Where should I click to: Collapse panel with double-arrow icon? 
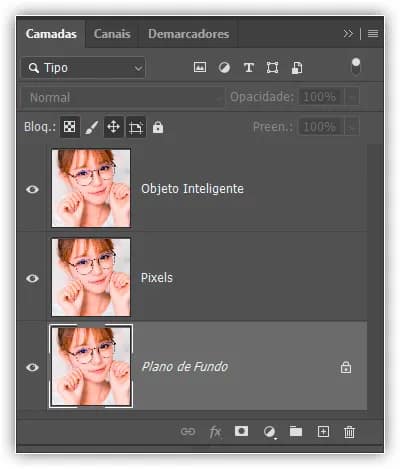(348, 33)
